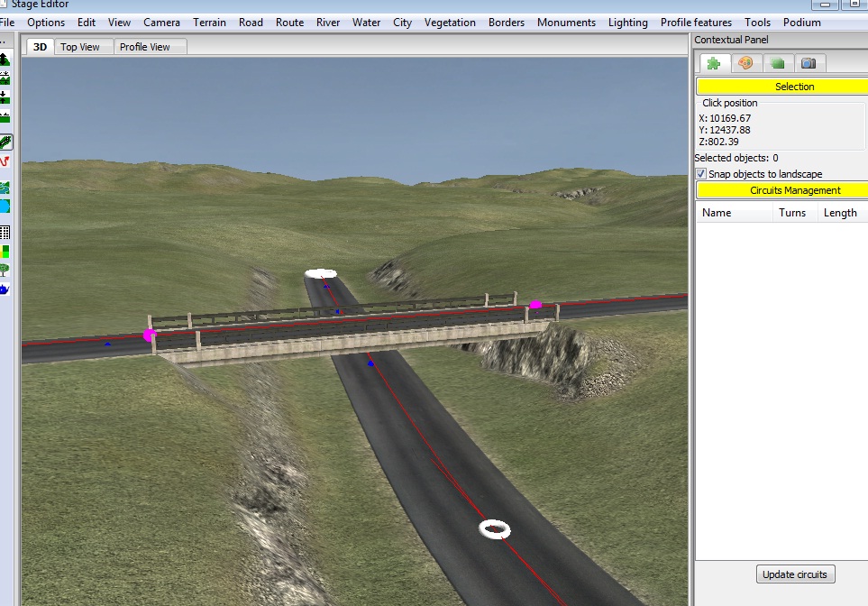
Task: Click the red route curve tool
Action: 5,161
